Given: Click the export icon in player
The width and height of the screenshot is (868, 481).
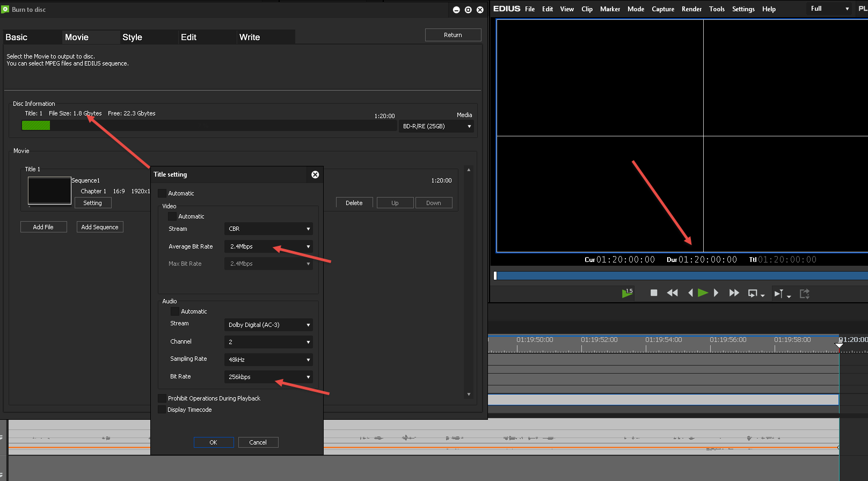Looking at the screenshot, I should (x=804, y=293).
